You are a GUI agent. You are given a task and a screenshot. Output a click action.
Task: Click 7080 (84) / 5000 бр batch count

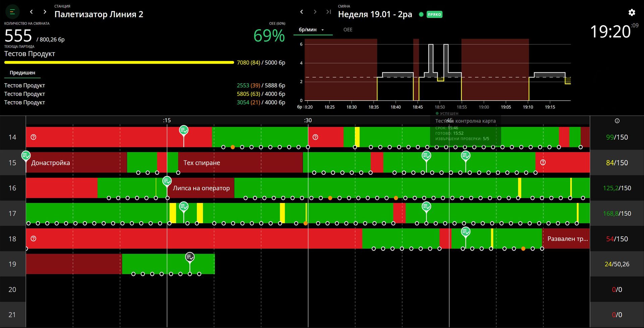[x=261, y=63]
